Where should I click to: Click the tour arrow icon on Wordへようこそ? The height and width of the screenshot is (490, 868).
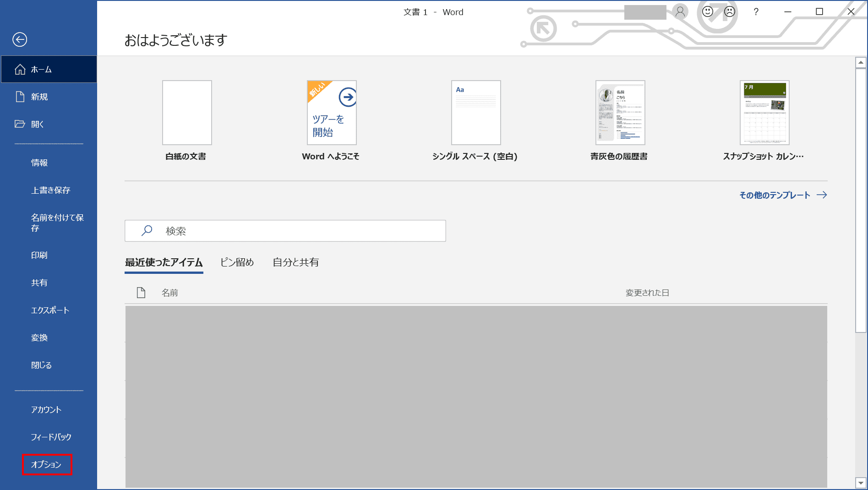pyautogui.click(x=348, y=97)
